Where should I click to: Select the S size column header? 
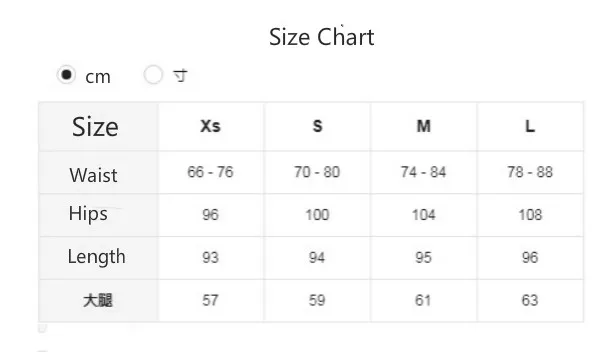coord(317,126)
